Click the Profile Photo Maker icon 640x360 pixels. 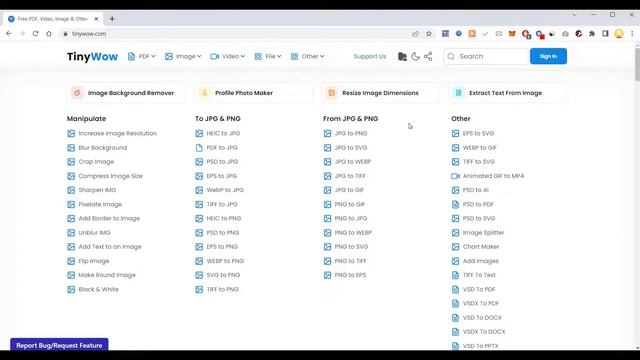coord(204,93)
